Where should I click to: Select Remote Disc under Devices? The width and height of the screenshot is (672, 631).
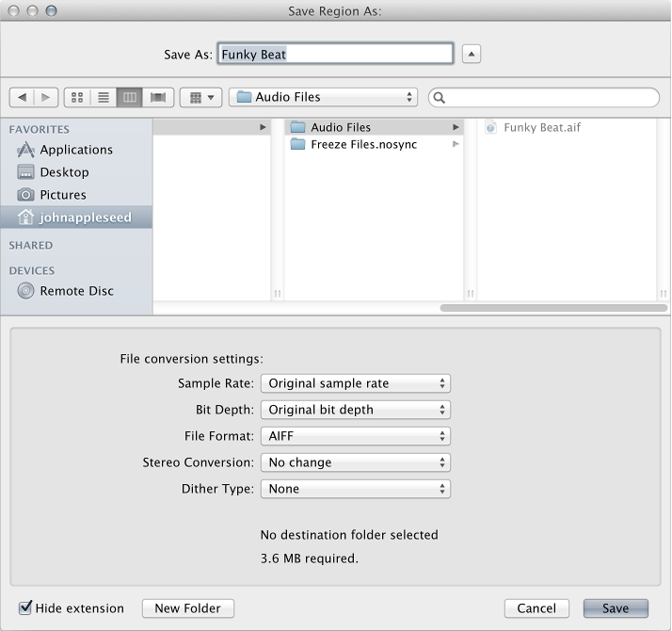pos(76,291)
